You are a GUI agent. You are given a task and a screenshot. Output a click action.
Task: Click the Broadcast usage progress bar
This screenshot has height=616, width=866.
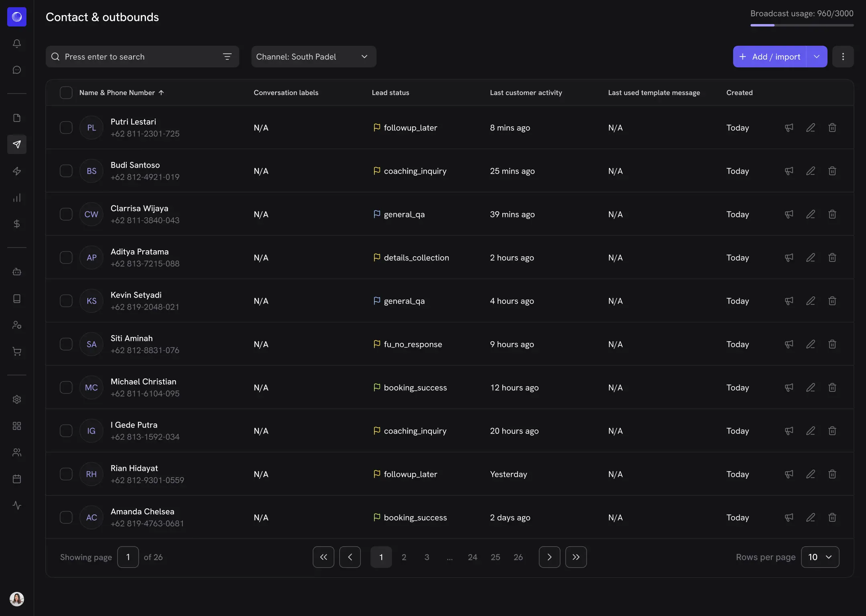tap(802, 25)
